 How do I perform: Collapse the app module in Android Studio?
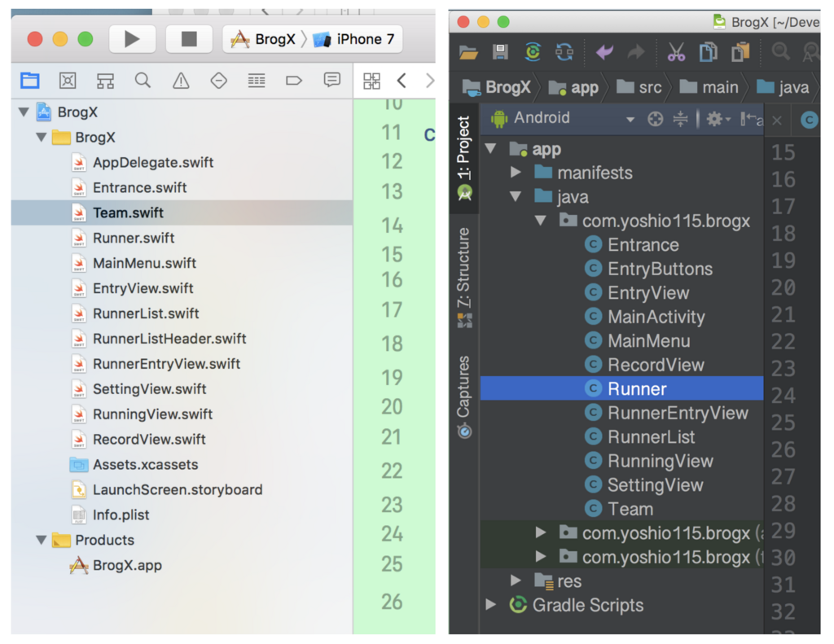point(491,148)
